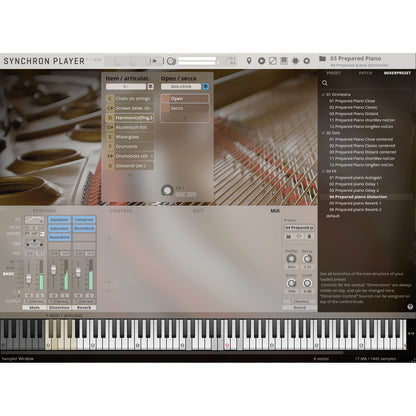Open the Item / articulat. key dropdown
The height and width of the screenshot is (416, 416).
point(126,86)
